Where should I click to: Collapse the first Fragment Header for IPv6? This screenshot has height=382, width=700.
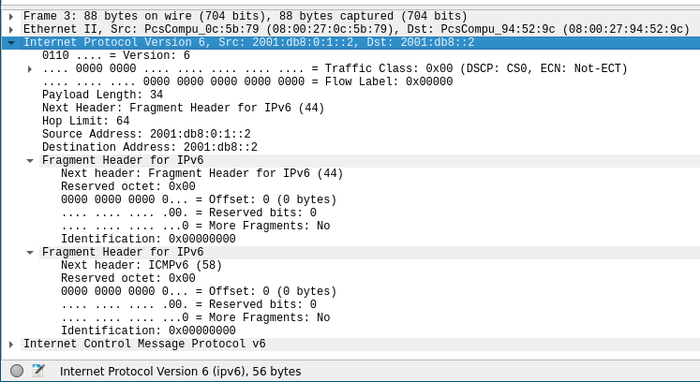click(x=30, y=161)
